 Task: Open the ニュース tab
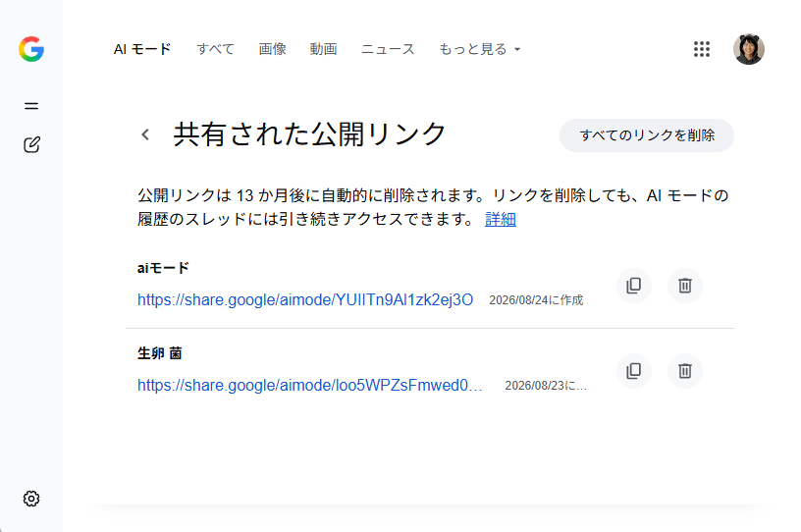click(388, 49)
